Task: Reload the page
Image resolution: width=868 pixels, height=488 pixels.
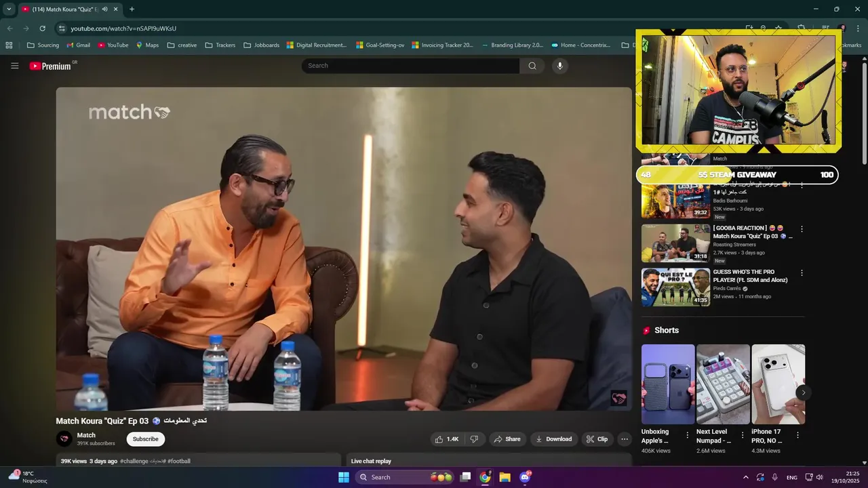Action: click(42, 28)
